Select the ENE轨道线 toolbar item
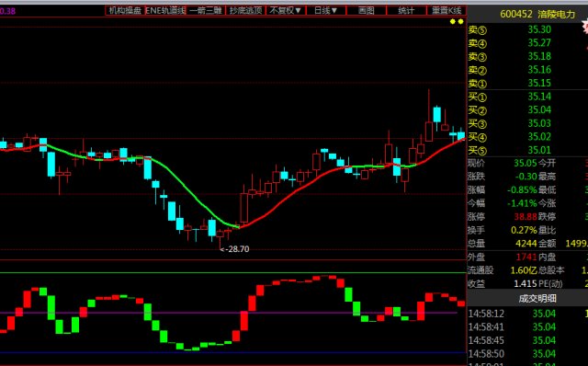Image resolution: width=588 pixels, height=366 pixels. [165, 10]
